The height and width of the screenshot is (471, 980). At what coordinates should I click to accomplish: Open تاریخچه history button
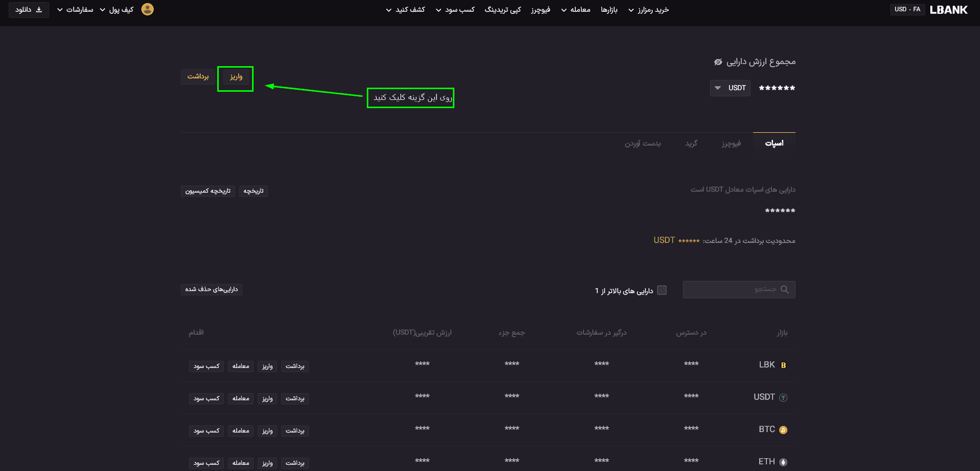click(x=254, y=191)
